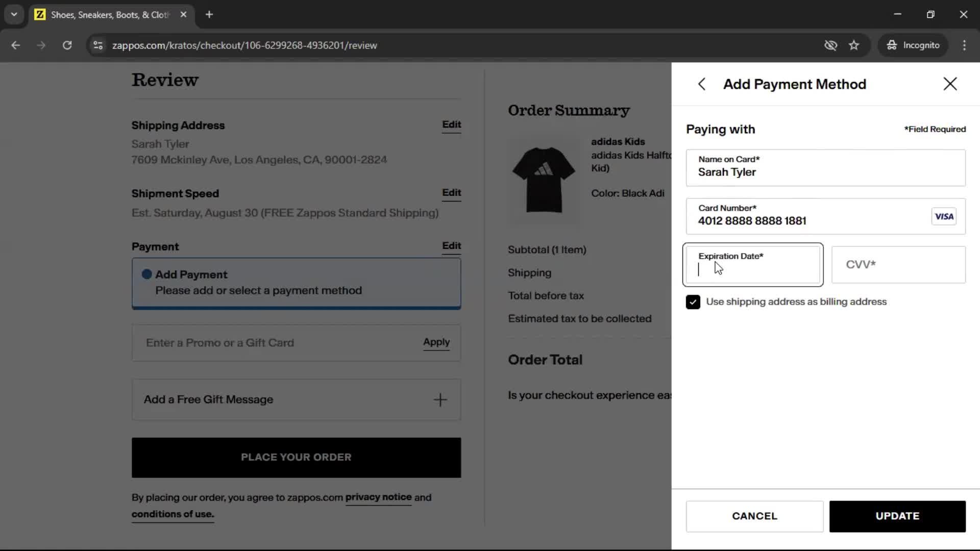Click the browser back arrow
The width and height of the screenshot is (980, 551).
click(16, 45)
